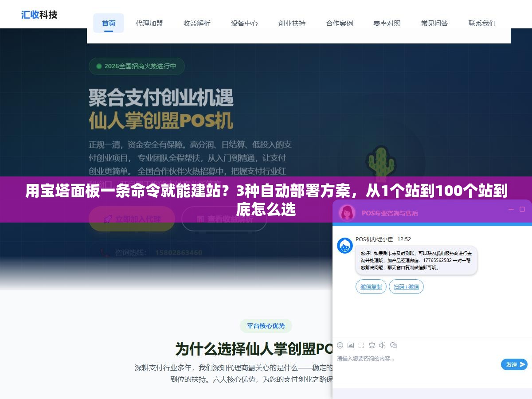Open the emoji picker in chat
532x399 pixels.
tap(340, 345)
